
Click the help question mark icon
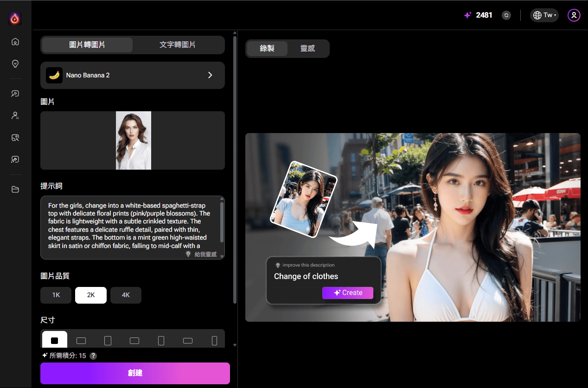pos(93,356)
